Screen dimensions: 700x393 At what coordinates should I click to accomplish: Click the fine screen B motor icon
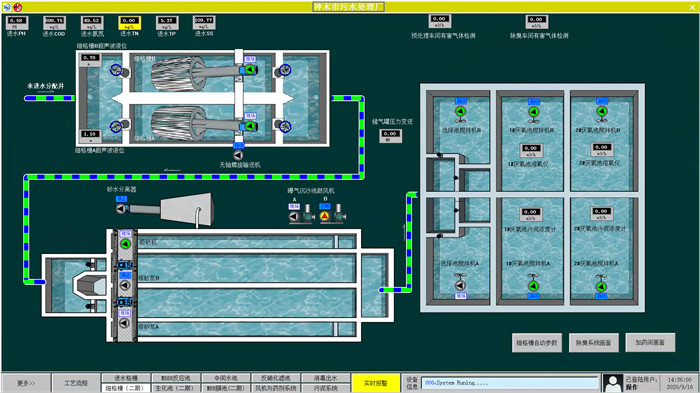pyautogui.click(x=250, y=69)
